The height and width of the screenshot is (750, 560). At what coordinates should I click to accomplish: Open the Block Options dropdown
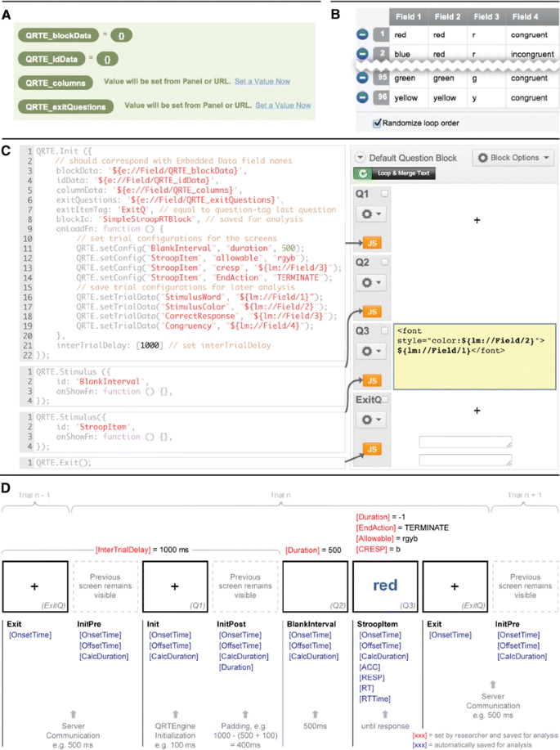coord(514,158)
